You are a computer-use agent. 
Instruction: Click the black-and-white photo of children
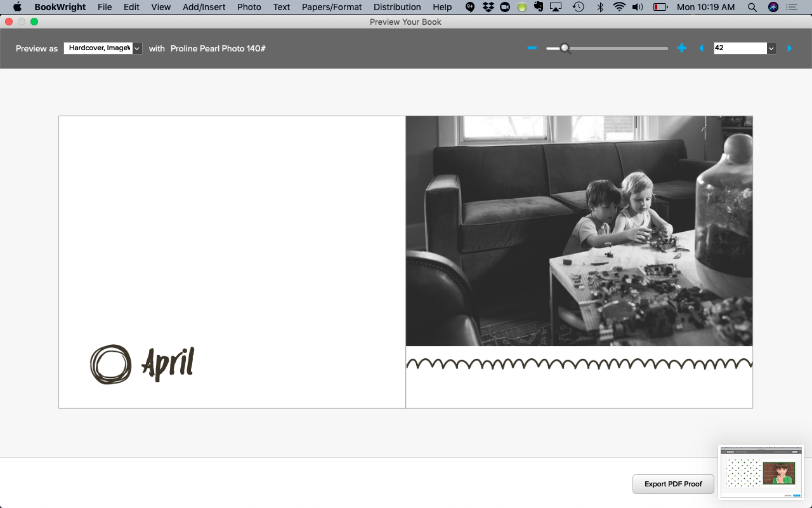click(x=579, y=231)
